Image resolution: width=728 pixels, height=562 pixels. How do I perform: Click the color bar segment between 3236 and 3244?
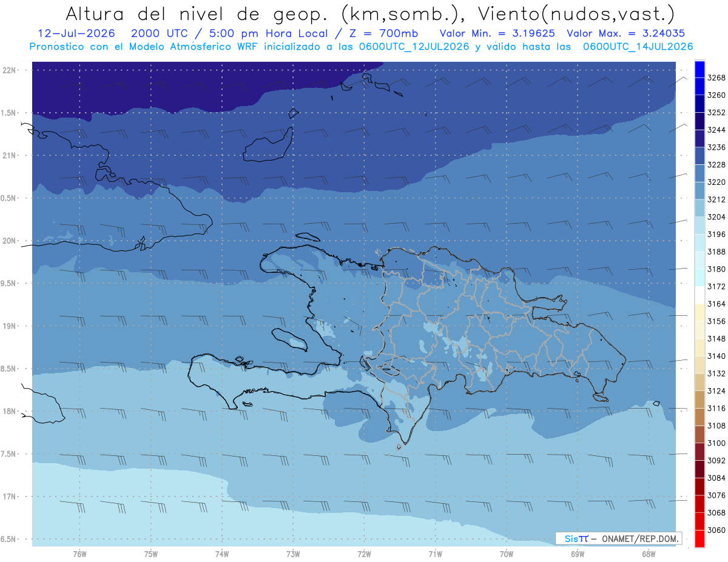(699, 139)
